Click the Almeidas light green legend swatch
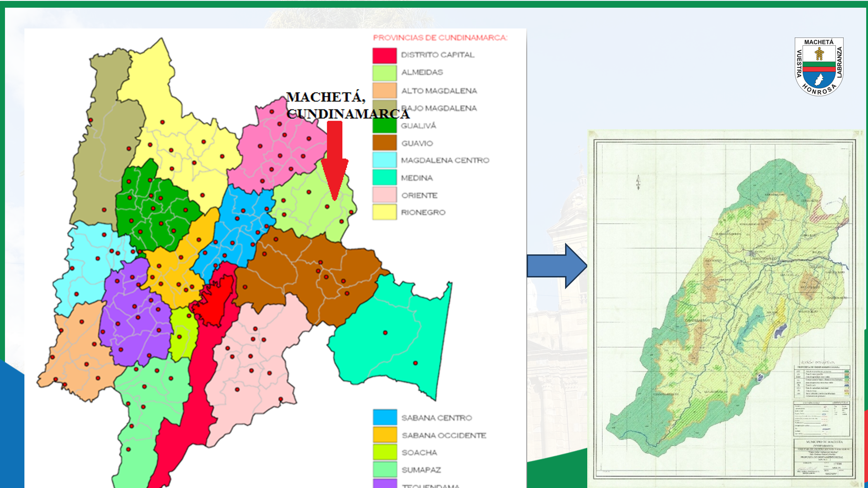The image size is (868, 488). [384, 73]
